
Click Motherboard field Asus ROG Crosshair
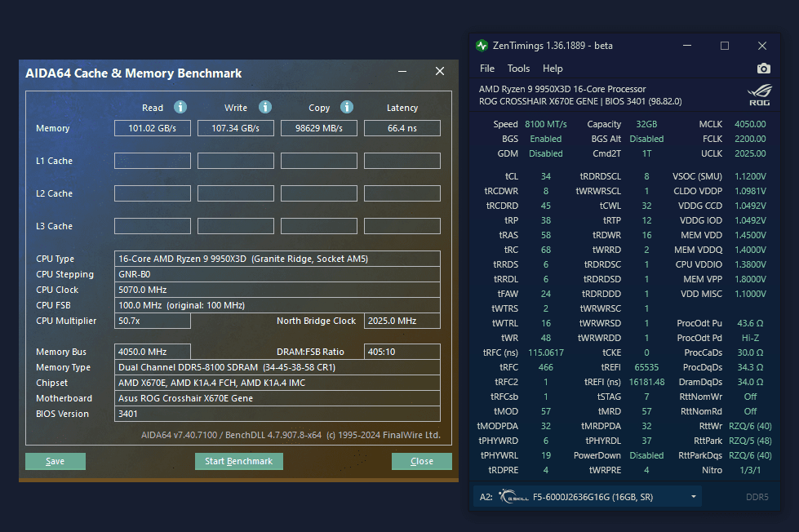(x=277, y=398)
